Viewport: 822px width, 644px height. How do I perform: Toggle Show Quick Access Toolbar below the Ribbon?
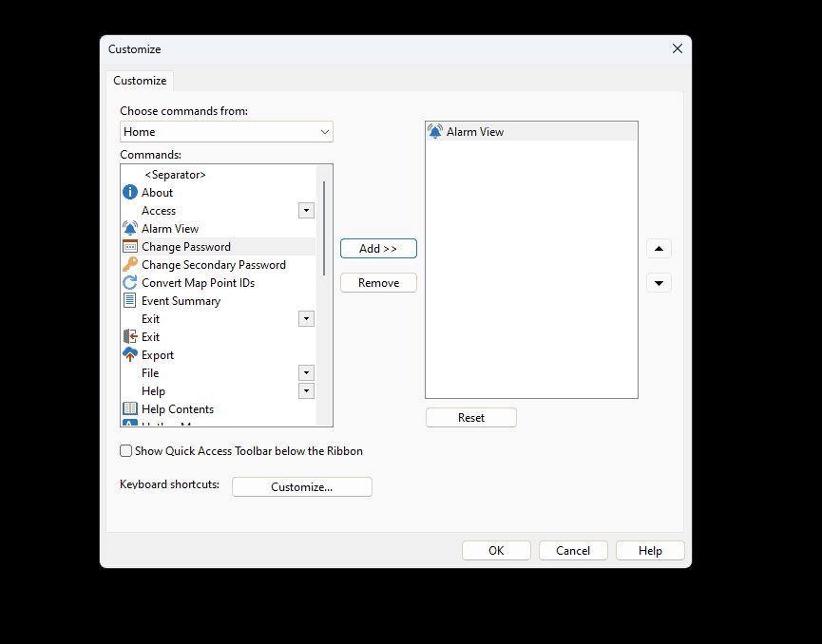[x=125, y=450]
